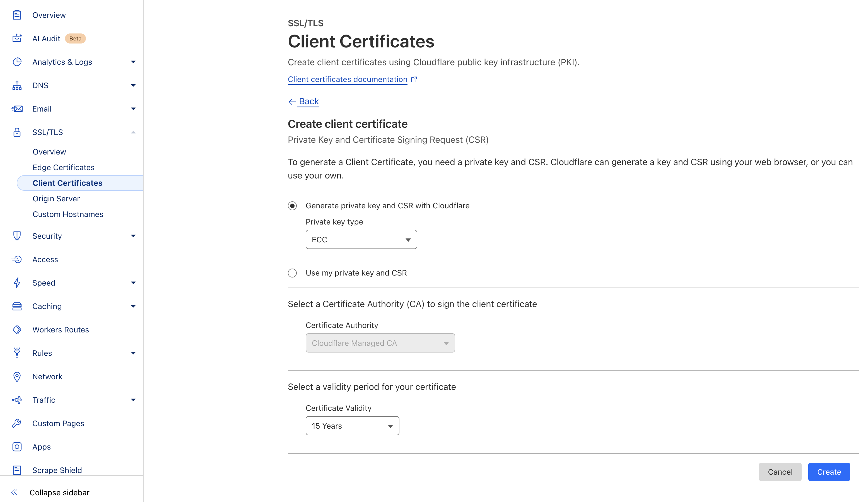Click the Back link

pyautogui.click(x=308, y=101)
